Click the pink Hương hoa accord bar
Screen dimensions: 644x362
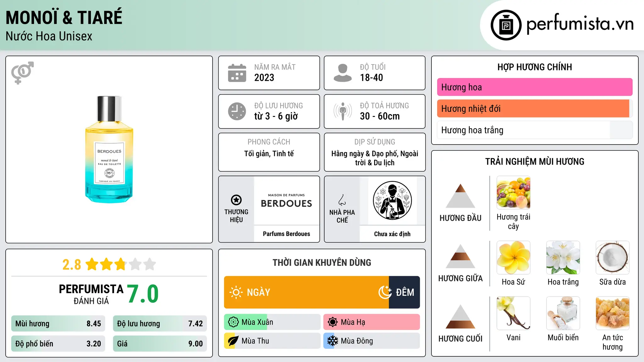point(535,87)
